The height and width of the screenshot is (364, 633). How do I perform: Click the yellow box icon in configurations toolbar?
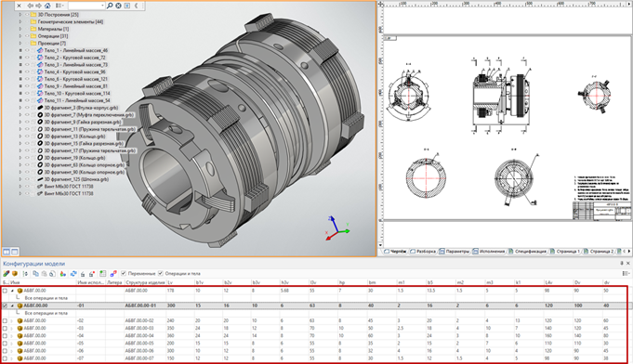pyautogui.click(x=15, y=274)
